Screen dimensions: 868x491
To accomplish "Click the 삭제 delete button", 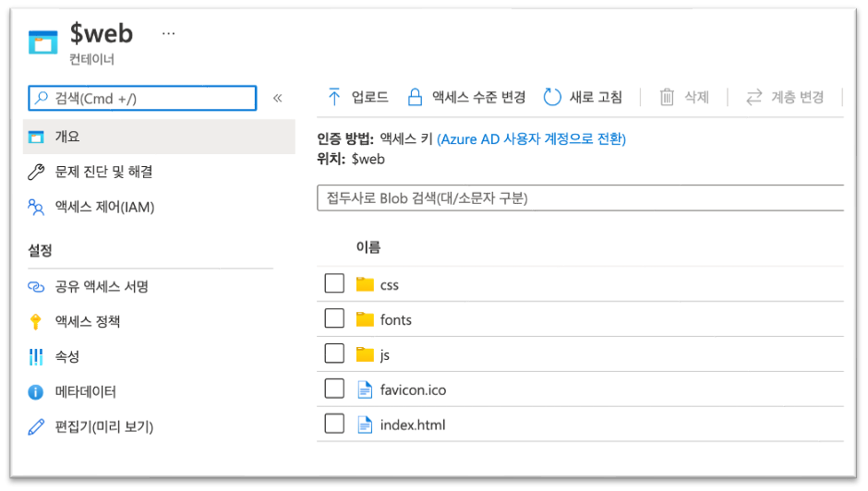I will (x=684, y=98).
